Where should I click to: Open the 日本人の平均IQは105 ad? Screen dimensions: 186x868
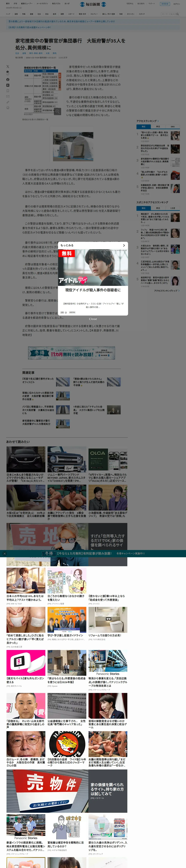[26, 586]
